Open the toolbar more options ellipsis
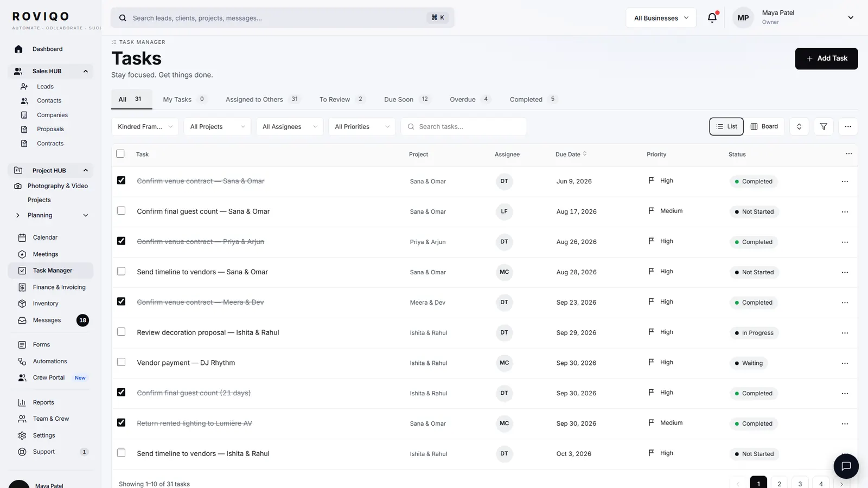This screenshot has width=868, height=488. pos(848,126)
